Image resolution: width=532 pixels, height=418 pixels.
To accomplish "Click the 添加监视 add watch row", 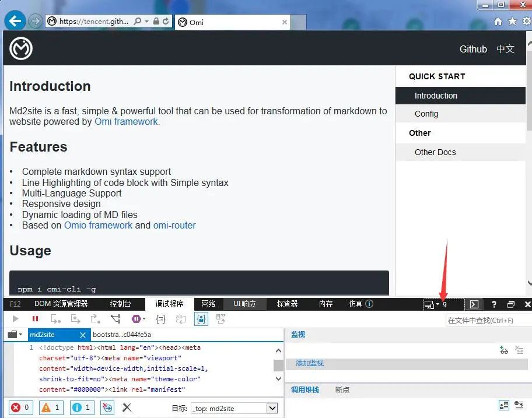I will click(407, 363).
